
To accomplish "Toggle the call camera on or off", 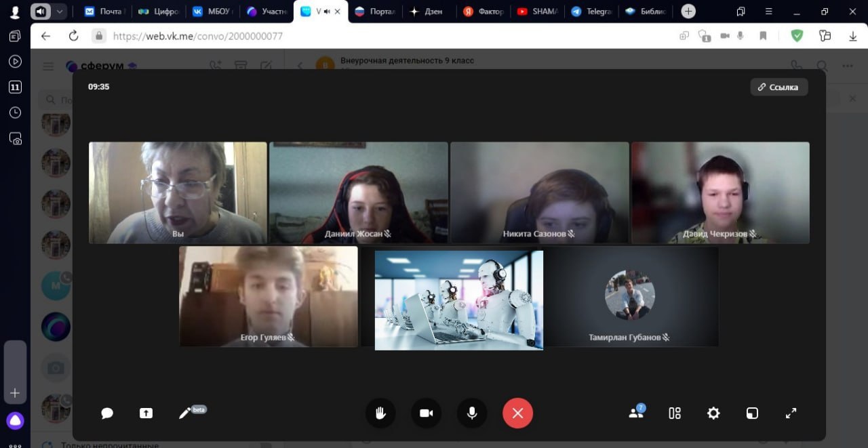I will (x=426, y=413).
